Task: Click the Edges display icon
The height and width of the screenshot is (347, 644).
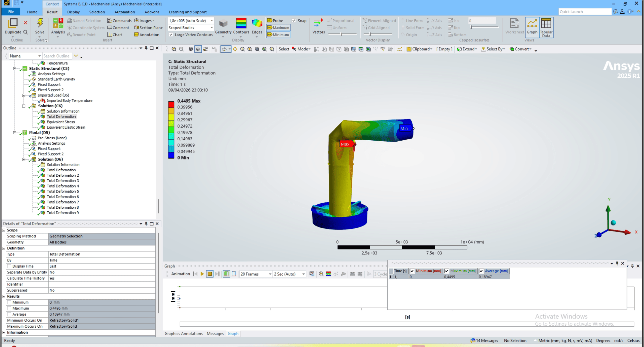Action: point(257,23)
